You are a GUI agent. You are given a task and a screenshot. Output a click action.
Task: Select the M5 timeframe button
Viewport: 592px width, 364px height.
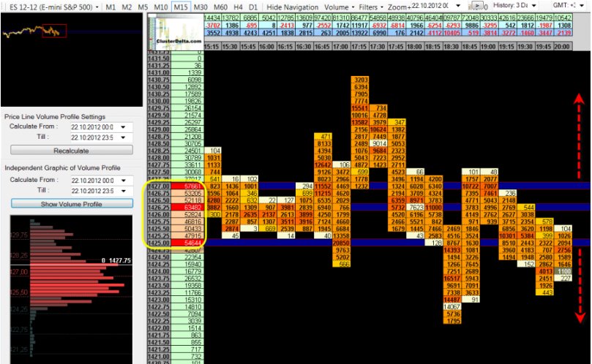[x=143, y=7]
